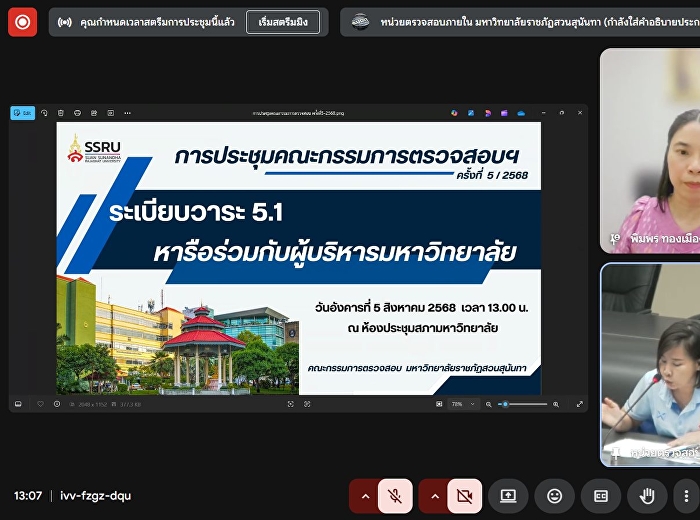Open หน่วยตรวจสอบภายใน captions notification banner
This screenshot has height=520, width=700.
[520, 22]
